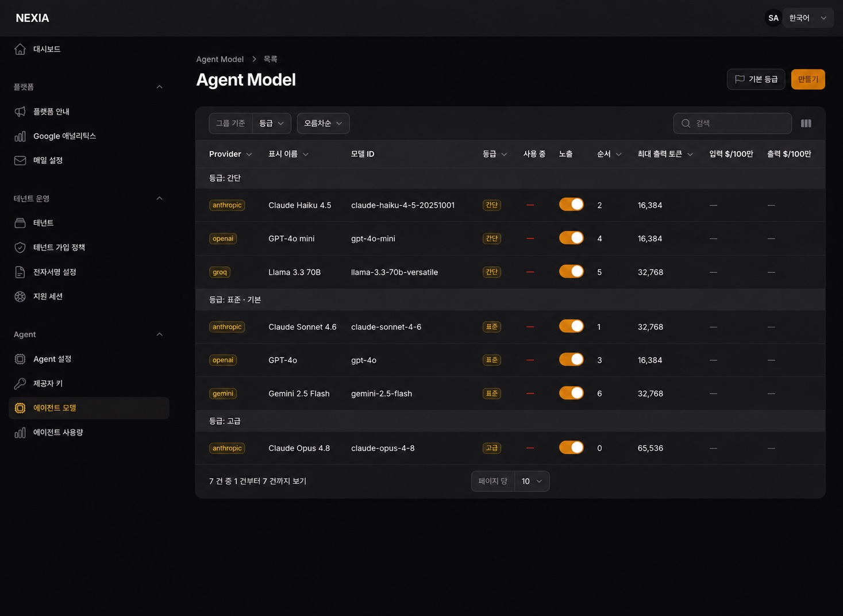Open 메일 설정 menu item
843x616 pixels.
[x=89, y=160]
